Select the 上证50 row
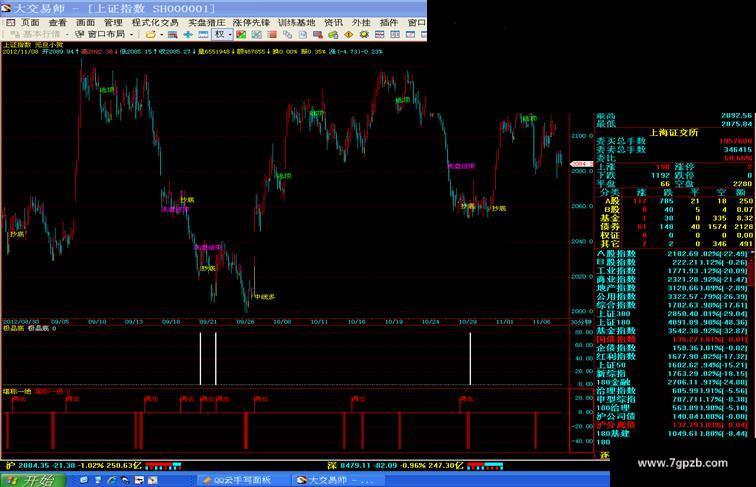Viewport: 756px width, 487px height. [x=674, y=365]
